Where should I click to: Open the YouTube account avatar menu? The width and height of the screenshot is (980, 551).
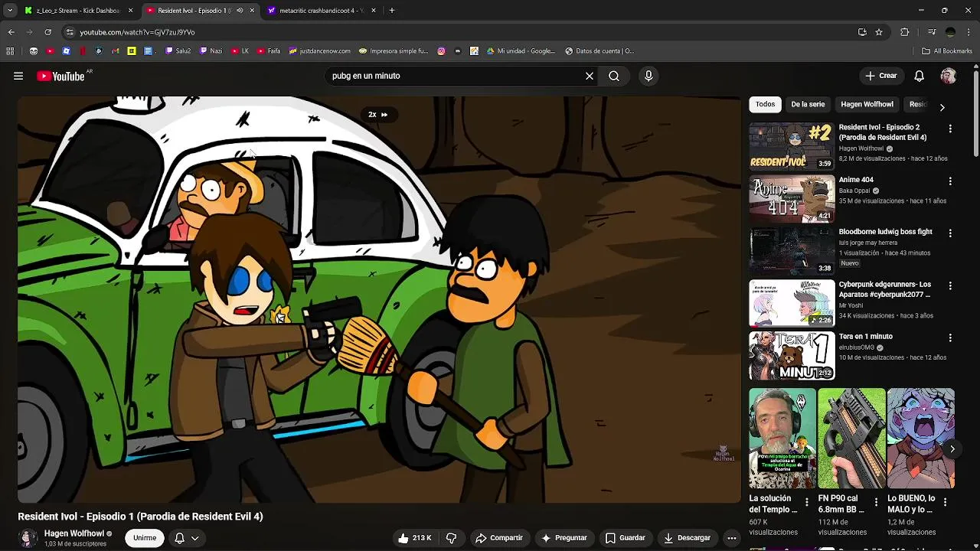coord(949,76)
